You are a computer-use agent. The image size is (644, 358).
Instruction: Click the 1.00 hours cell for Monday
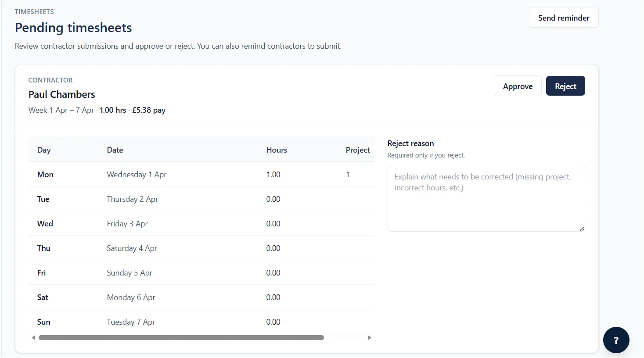point(273,174)
